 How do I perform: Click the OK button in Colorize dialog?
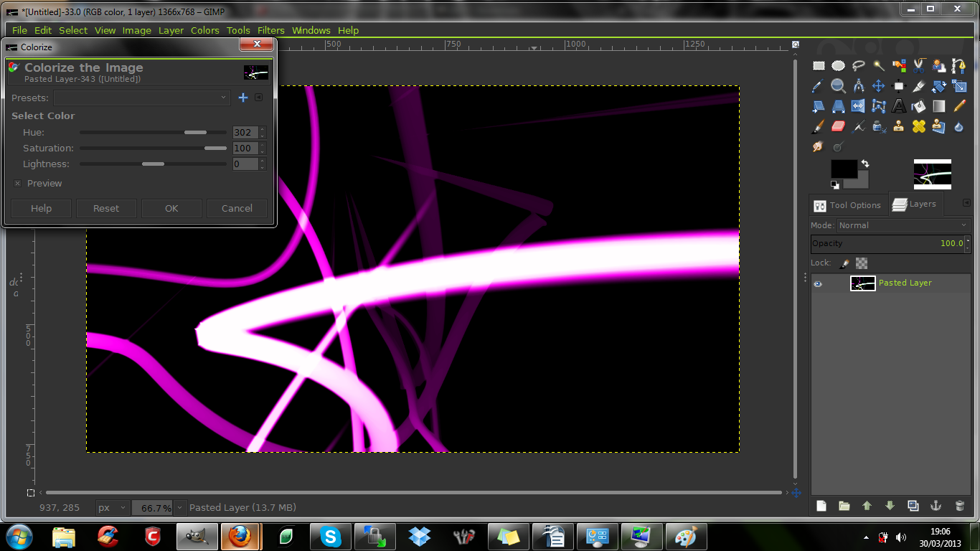point(171,208)
